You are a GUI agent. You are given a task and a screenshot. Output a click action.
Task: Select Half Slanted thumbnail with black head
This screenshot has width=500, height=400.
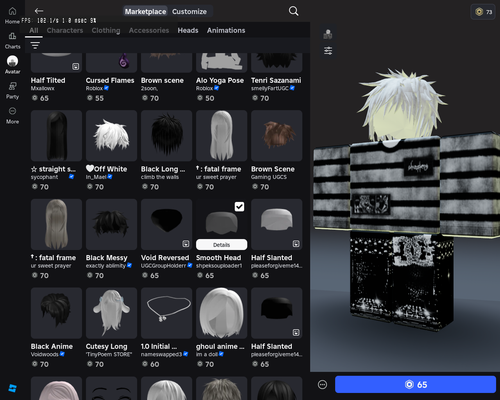[277, 313]
